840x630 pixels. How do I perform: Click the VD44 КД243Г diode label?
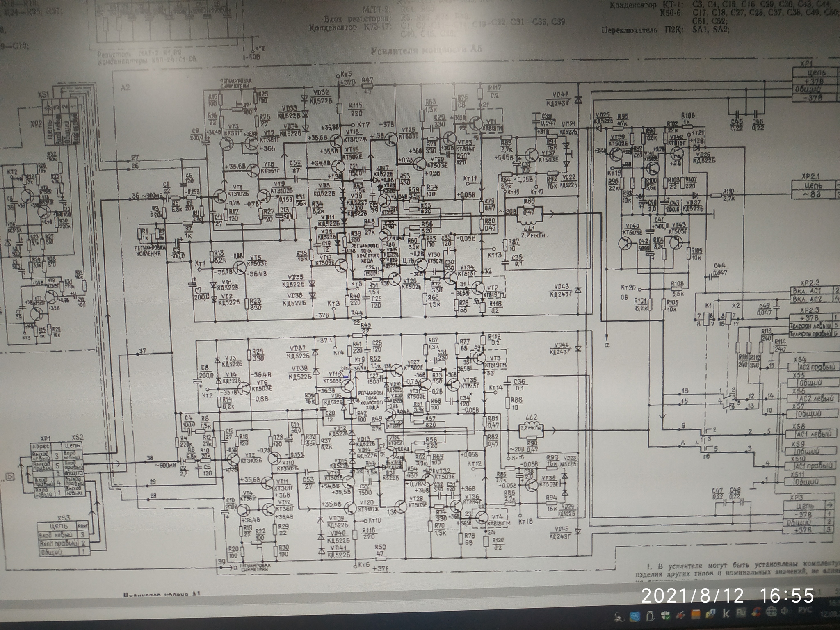(x=562, y=348)
